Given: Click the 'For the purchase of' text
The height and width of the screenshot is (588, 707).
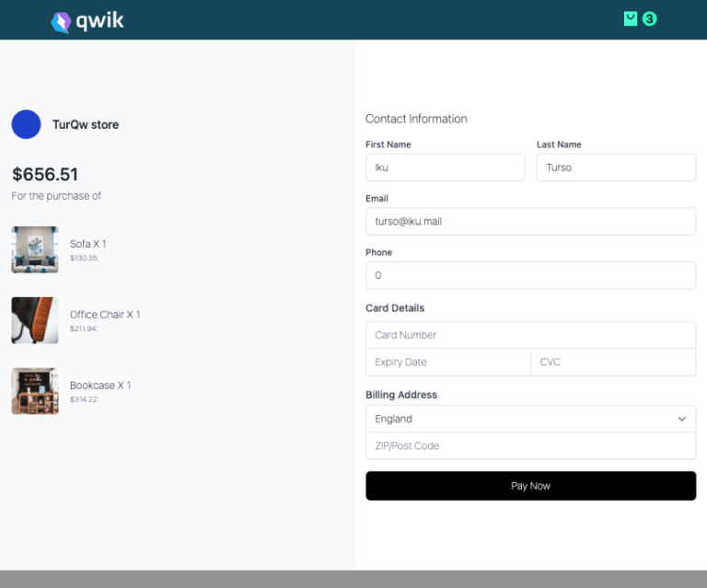Looking at the screenshot, I should point(56,196).
